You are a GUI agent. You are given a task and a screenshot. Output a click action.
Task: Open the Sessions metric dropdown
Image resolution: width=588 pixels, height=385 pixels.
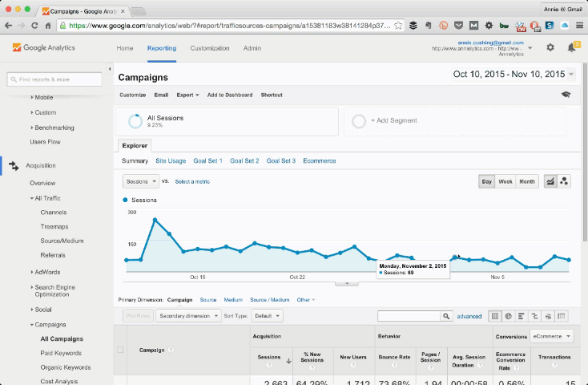(142, 181)
